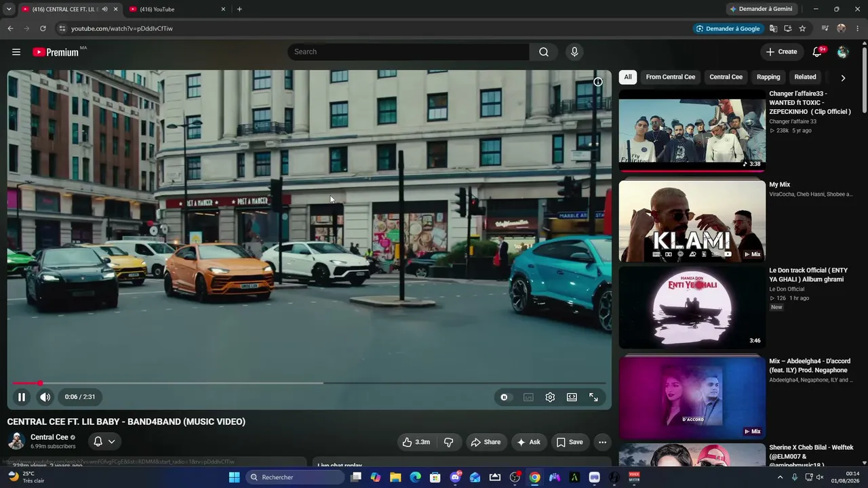Open the YouTube guide hamburger menu
The height and width of the screenshot is (488, 868).
tap(16, 52)
